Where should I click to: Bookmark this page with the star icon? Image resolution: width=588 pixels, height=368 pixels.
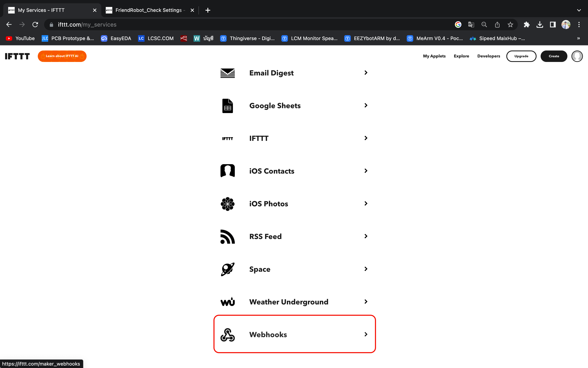click(x=510, y=25)
